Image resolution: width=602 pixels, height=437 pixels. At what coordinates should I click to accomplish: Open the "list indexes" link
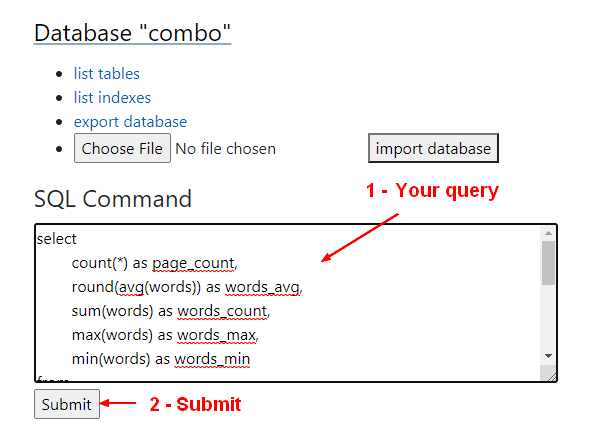pyautogui.click(x=112, y=97)
